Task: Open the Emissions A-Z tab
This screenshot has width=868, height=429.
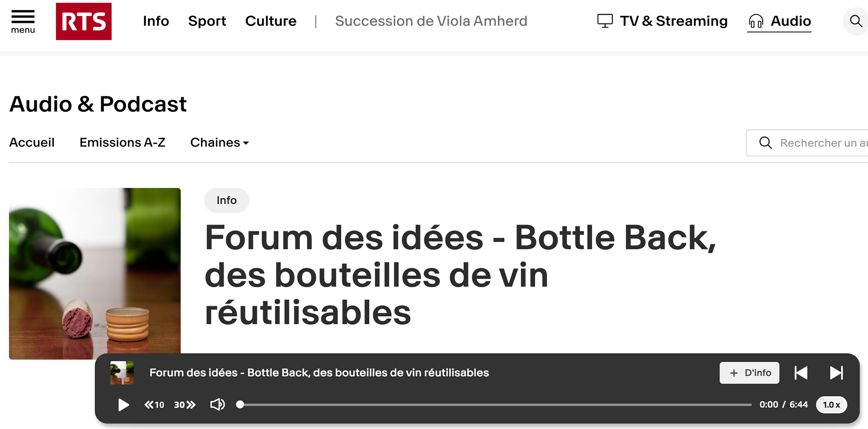Action: (123, 143)
